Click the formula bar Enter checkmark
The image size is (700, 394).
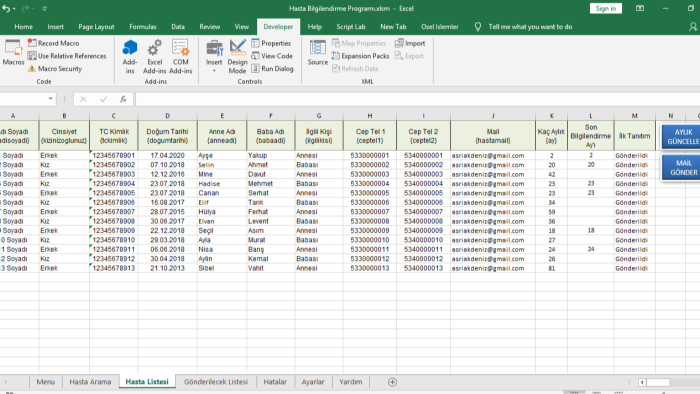tap(103, 99)
